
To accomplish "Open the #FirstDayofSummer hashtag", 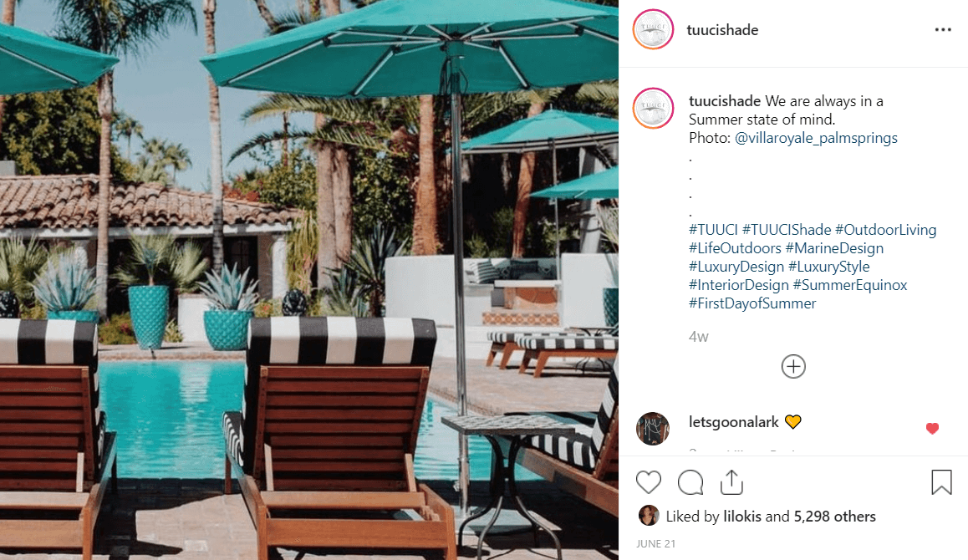I will (x=752, y=303).
